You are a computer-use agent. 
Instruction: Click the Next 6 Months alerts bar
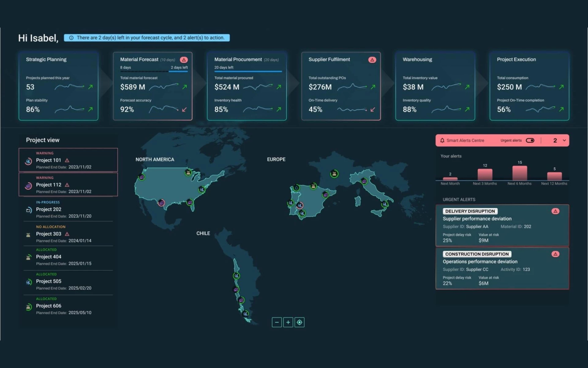(520, 173)
